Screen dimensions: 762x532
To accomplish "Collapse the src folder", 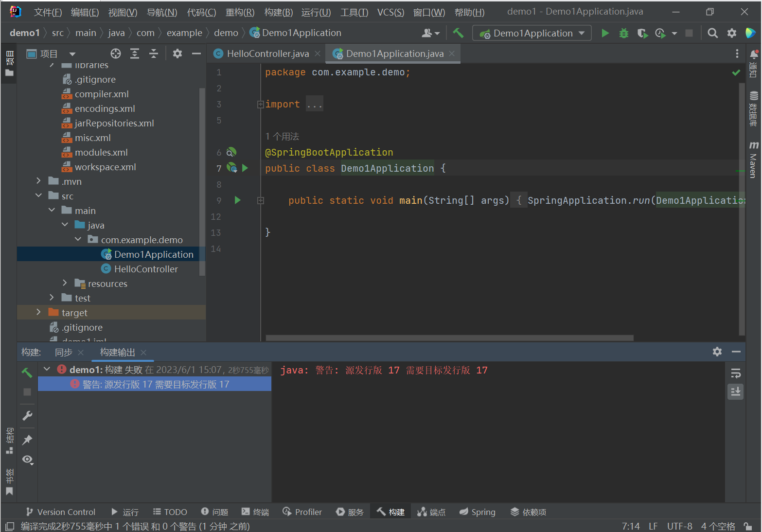I will (x=38, y=195).
